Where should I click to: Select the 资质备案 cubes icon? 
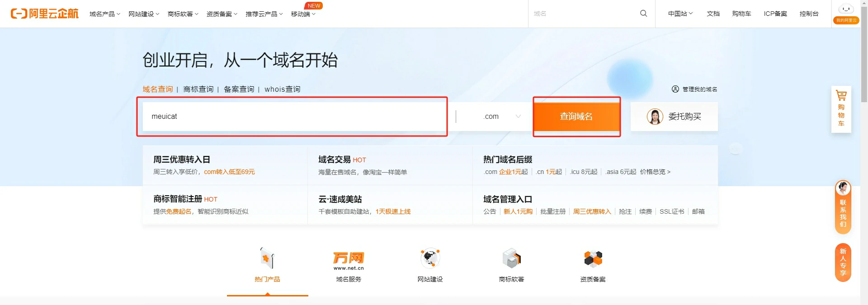pos(593,259)
